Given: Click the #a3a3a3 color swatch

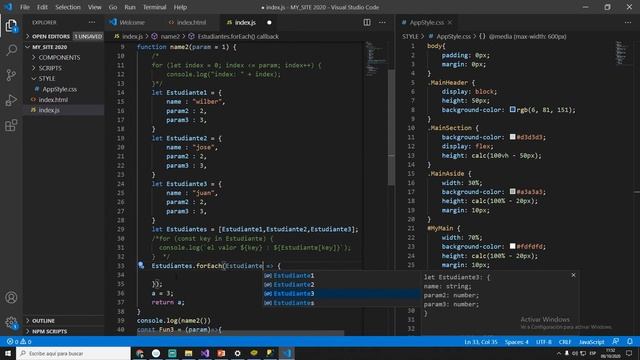Looking at the screenshot, I should click(x=513, y=191).
